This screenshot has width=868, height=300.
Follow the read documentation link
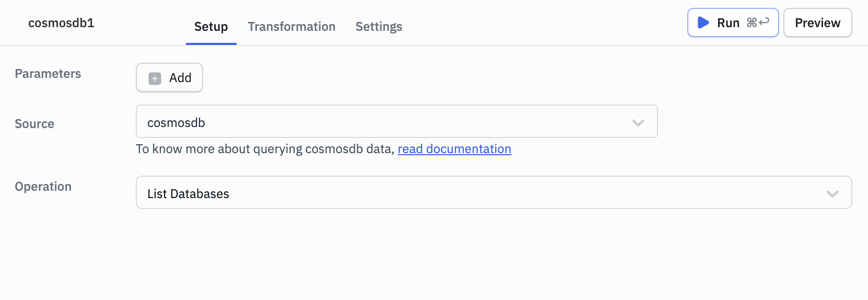coord(454,149)
